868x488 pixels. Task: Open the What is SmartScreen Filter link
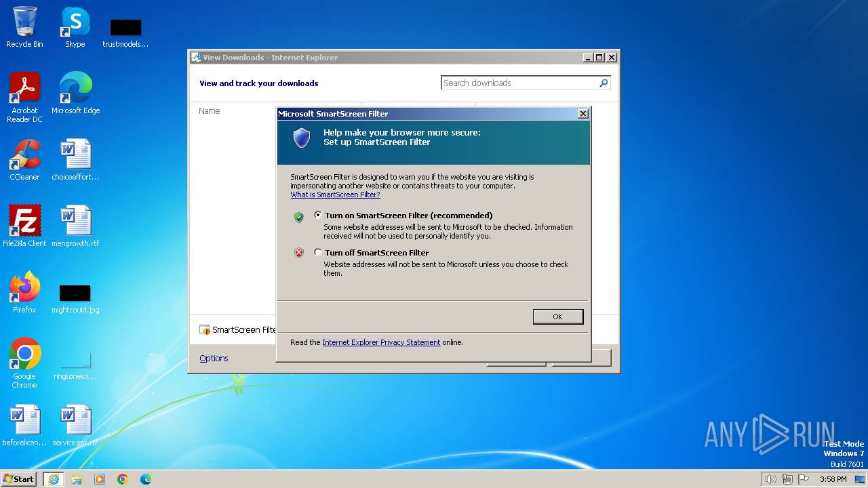pyautogui.click(x=335, y=195)
